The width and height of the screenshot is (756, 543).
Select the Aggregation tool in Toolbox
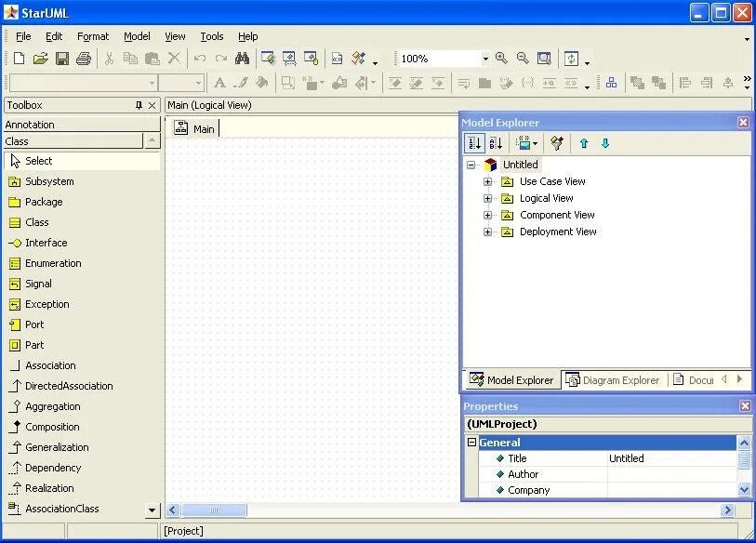(x=45, y=406)
